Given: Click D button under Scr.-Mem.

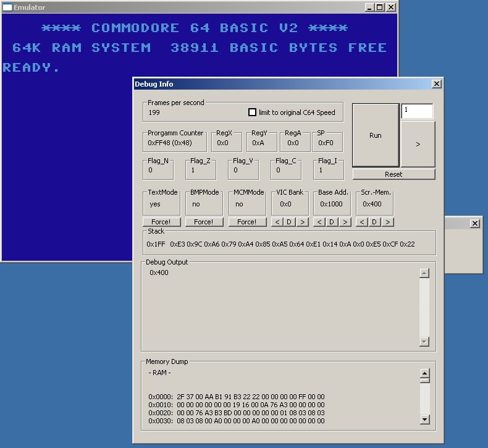Looking at the screenshot, I should 374,222.
